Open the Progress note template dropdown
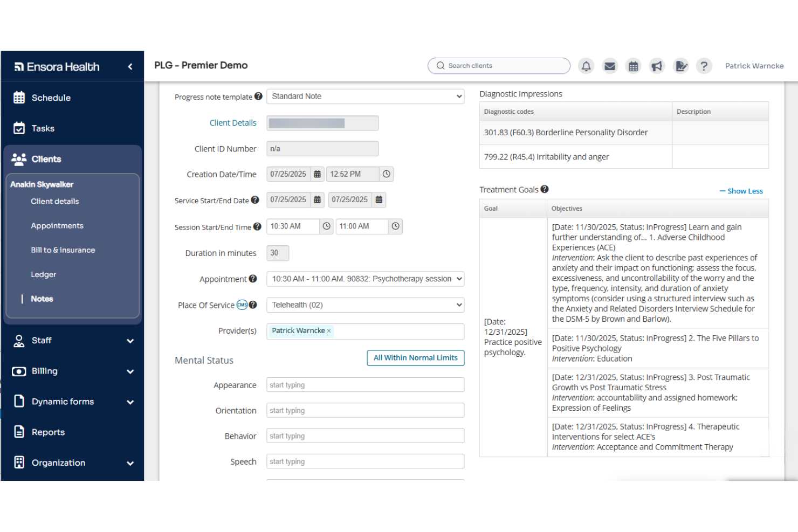Screen dimensions: 798x532 click(366, 96)
